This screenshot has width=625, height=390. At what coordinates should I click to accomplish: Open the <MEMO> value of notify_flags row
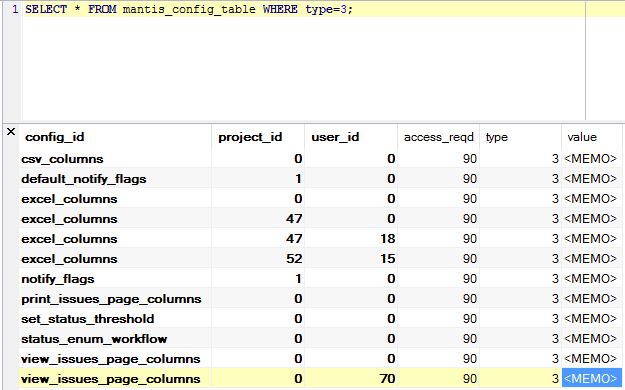[x=592, y=278]
